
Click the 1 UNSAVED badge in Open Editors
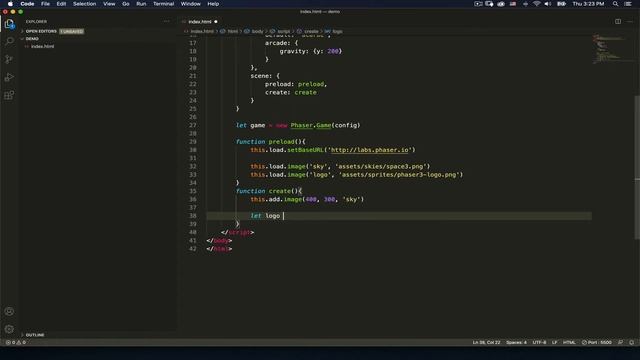click(x=71, y=31)
